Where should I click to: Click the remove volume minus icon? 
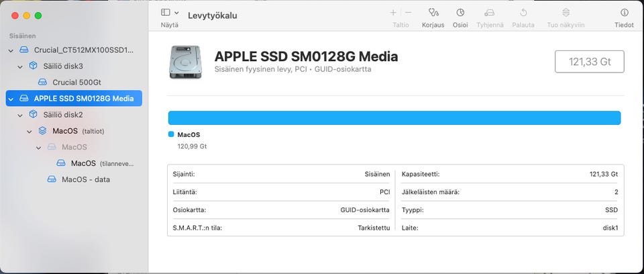409,13
